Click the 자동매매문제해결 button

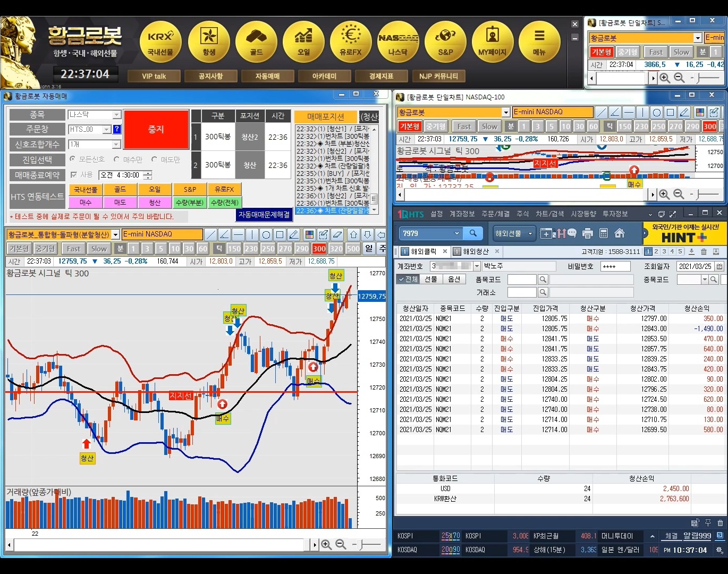tap(264, 214)
